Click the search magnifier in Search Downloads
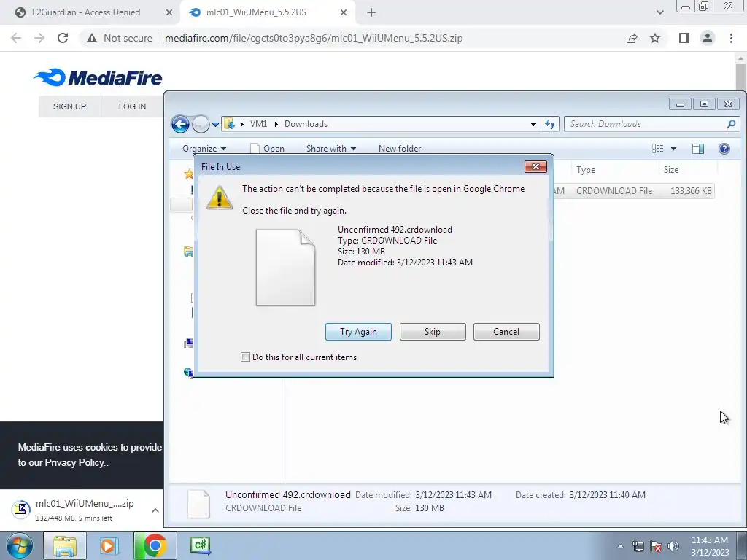Screen dimensions: 747x560 (x=731, y=124)
